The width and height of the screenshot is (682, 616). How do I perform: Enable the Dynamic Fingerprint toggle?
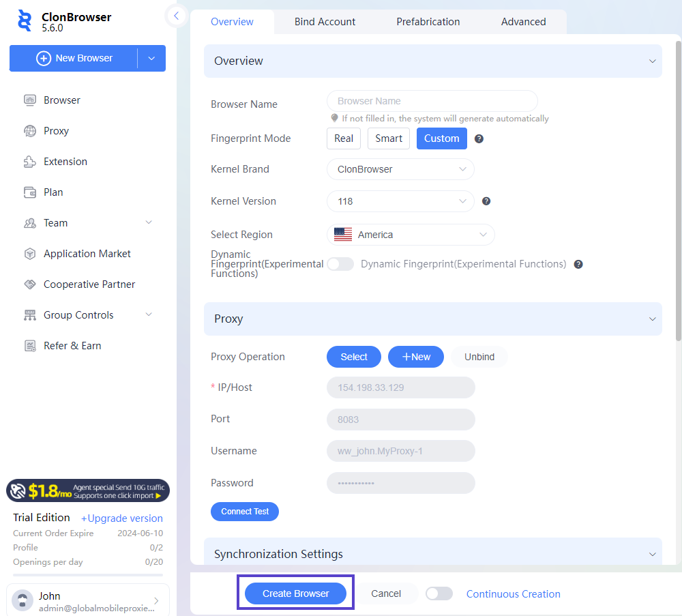(x=340, y=264)
